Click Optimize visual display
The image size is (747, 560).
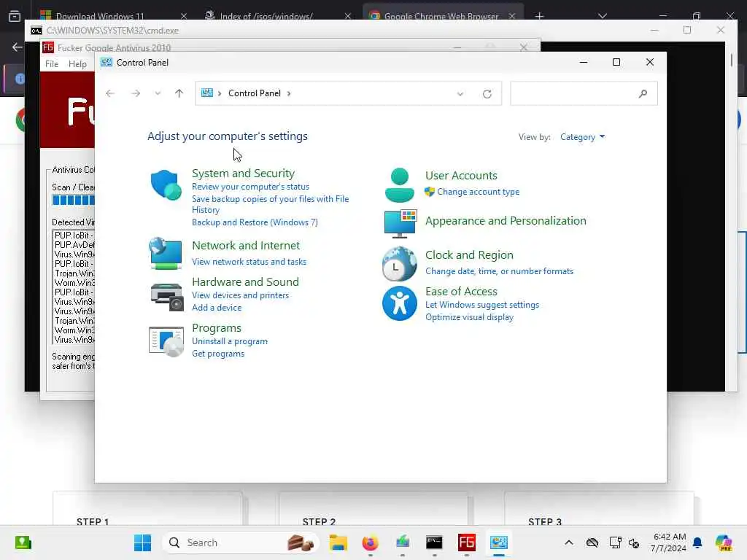pyautogui.click(x=469, y=317)
